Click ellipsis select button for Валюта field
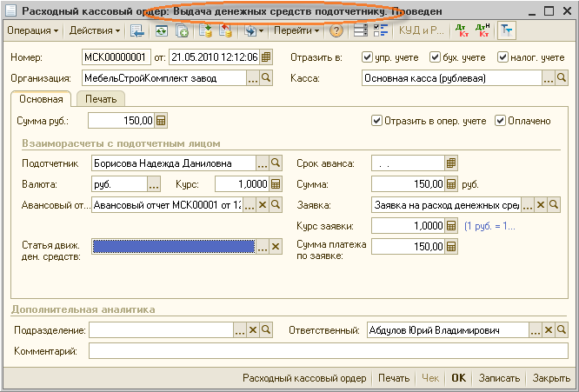 154,183
